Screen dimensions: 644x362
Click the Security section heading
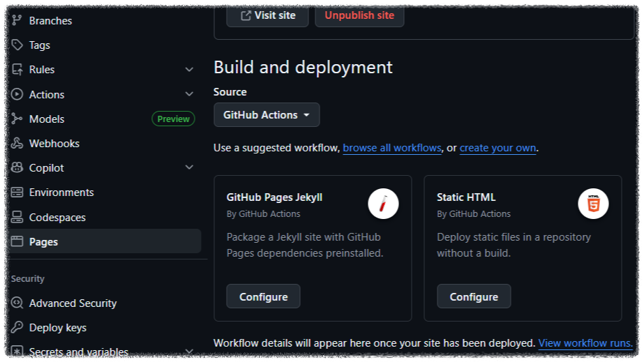(27, 279)
